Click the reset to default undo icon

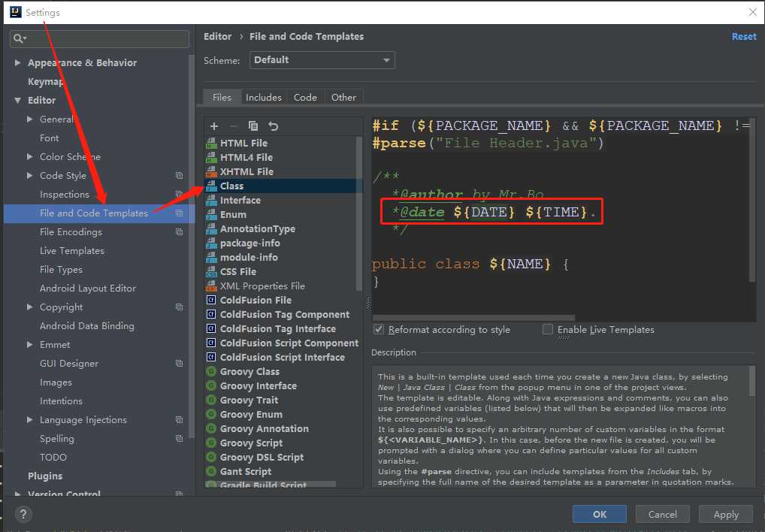pos(273,126)
